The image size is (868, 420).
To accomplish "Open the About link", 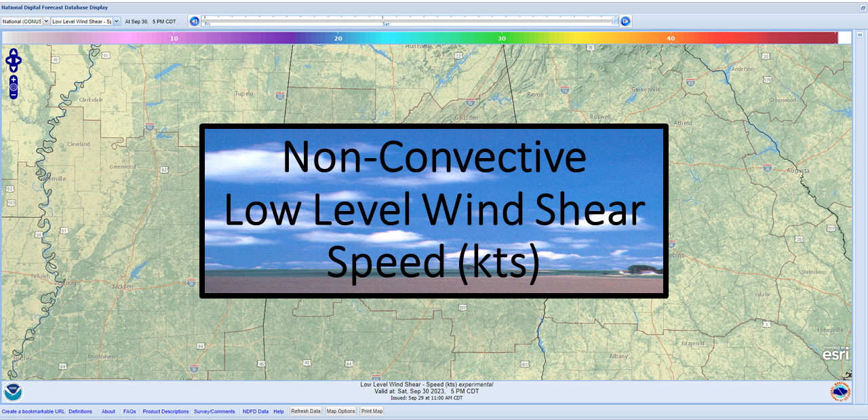I will 108,411.
